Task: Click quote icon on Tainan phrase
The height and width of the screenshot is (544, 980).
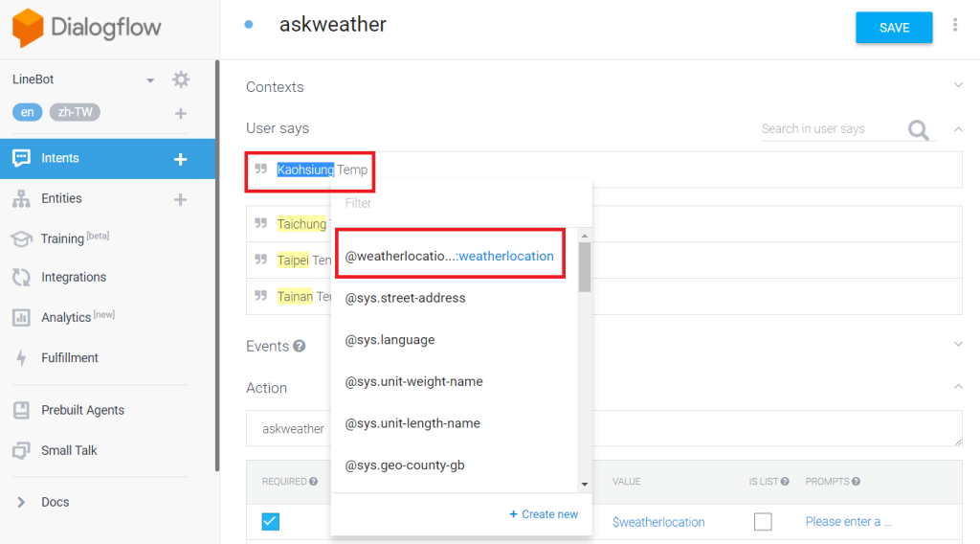Action: click(261, 295)
